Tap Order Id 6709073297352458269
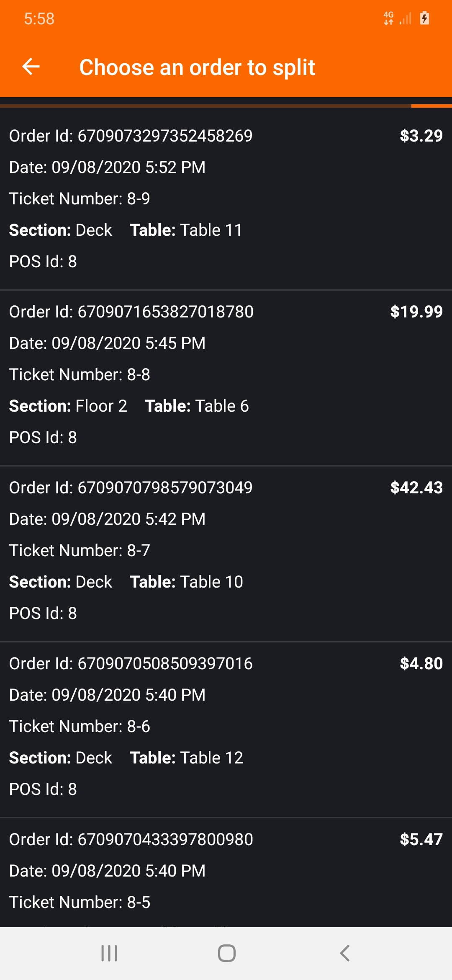Viewport: 452px width, 980px height. (x=131, y=136)
